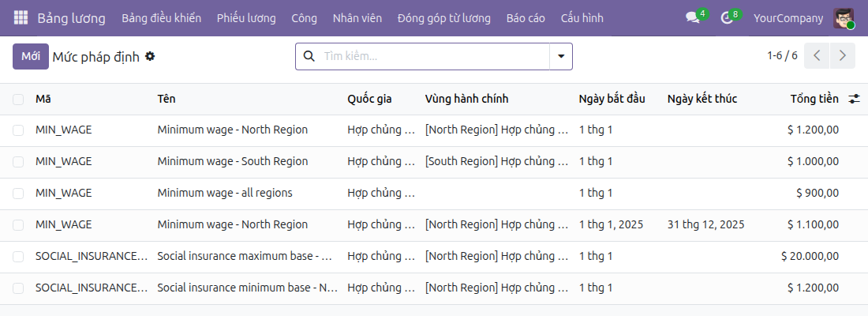Viewport: 868px width, 316px height.
Task: Sort by the Vùng hành chính column header
Action: [x=466, y=99]
